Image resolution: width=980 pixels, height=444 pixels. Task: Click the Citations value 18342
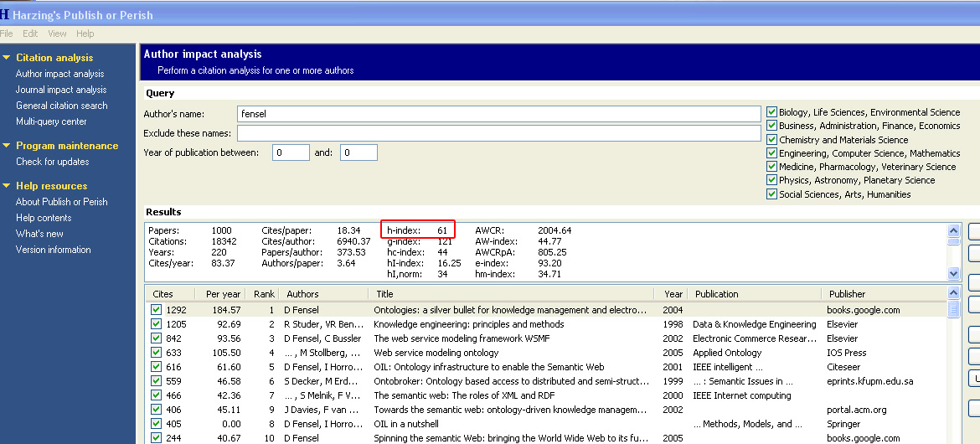click(224, 240)
